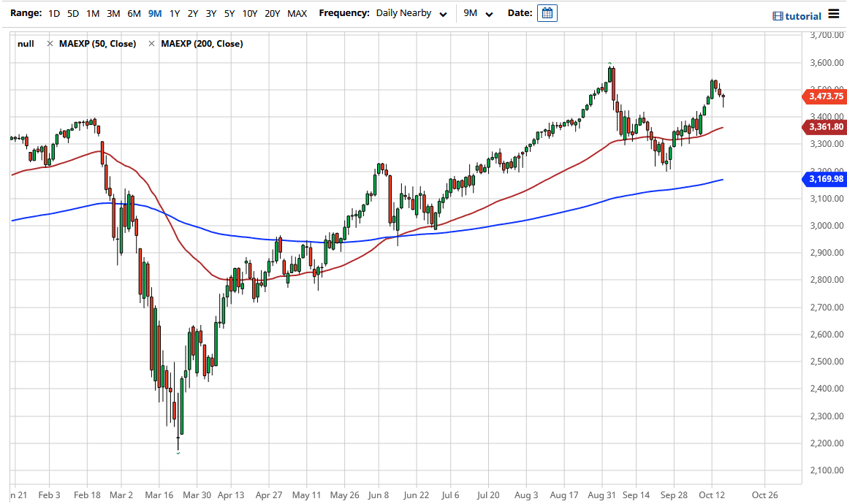The image size is (847, 504).
Task: Select the 10Y range
Action: pos(249,13)
